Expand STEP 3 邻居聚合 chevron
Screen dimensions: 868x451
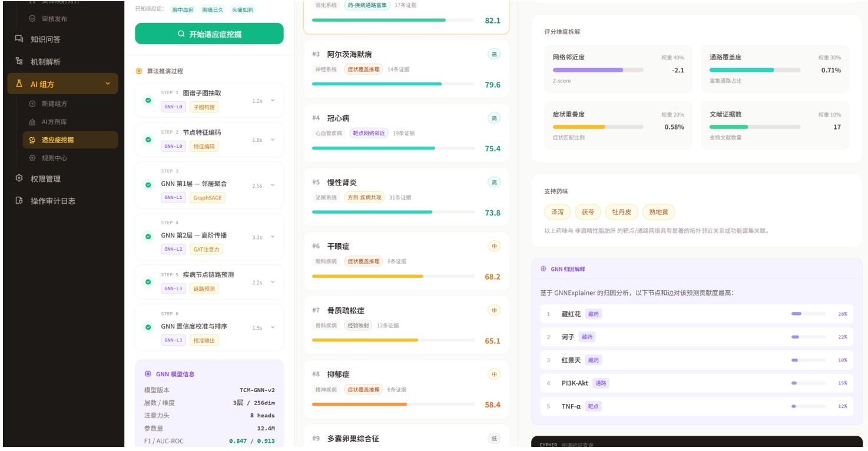tap(273, 185)
